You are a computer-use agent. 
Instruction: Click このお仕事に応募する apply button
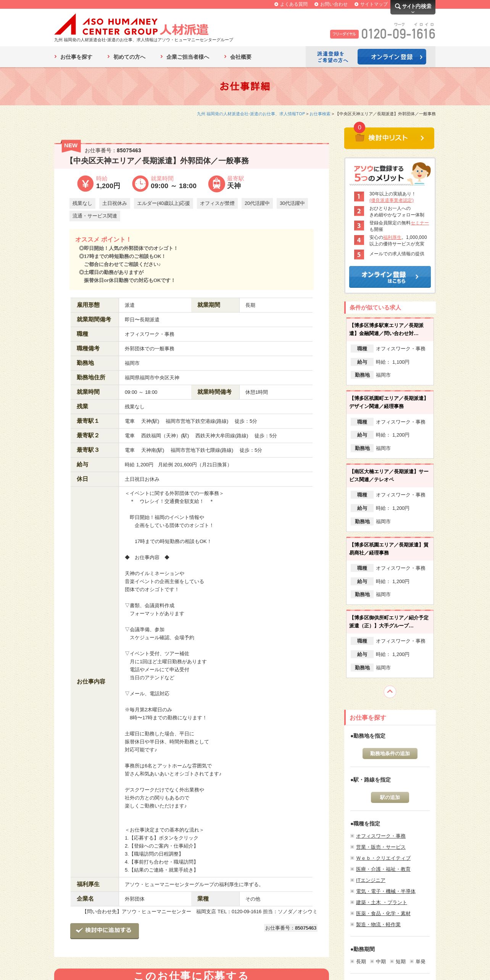[192, 974]
